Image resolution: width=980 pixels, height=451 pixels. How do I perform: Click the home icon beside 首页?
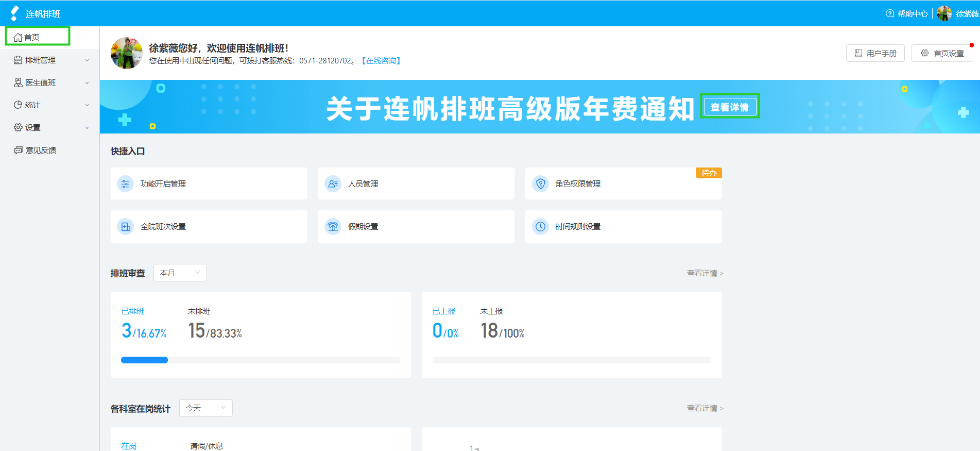click(18, 38)
